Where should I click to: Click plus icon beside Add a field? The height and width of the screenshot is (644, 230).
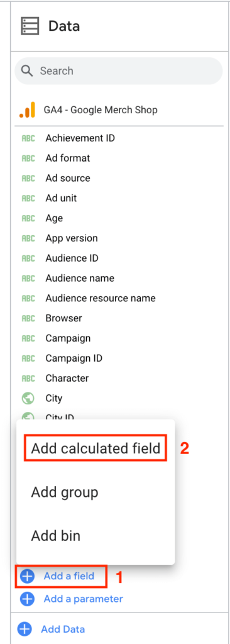(x=28, y=577)
